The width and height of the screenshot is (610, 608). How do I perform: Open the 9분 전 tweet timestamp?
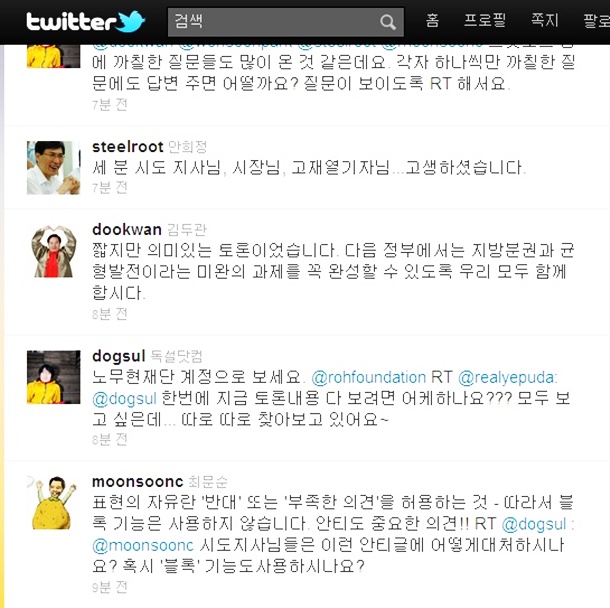tap(110, 587)
